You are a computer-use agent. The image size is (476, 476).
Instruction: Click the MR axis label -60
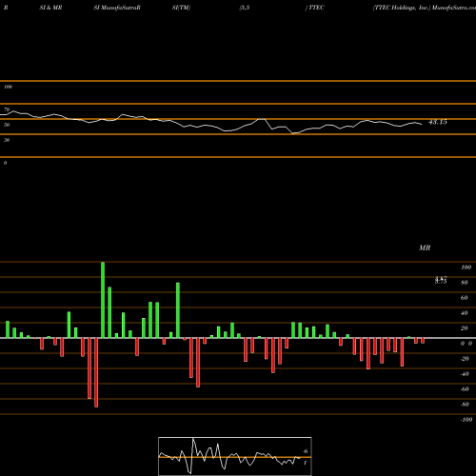465,389
